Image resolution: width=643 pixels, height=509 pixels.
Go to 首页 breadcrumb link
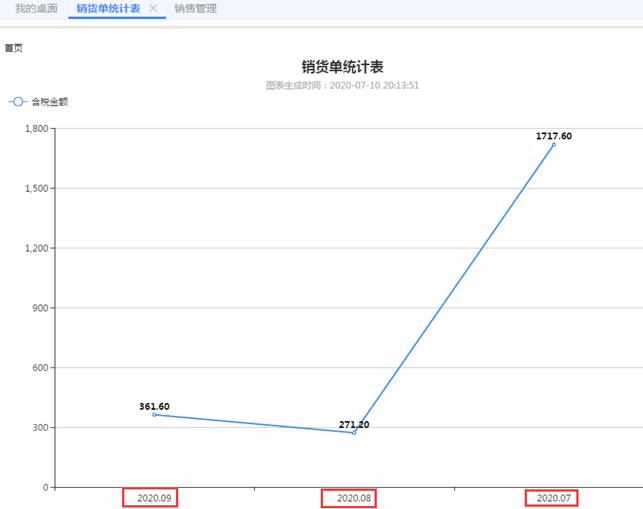(14, 48)
